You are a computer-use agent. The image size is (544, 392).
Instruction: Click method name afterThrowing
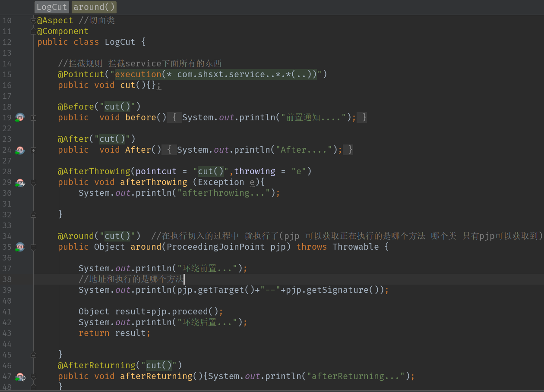(x=154, y=182)
